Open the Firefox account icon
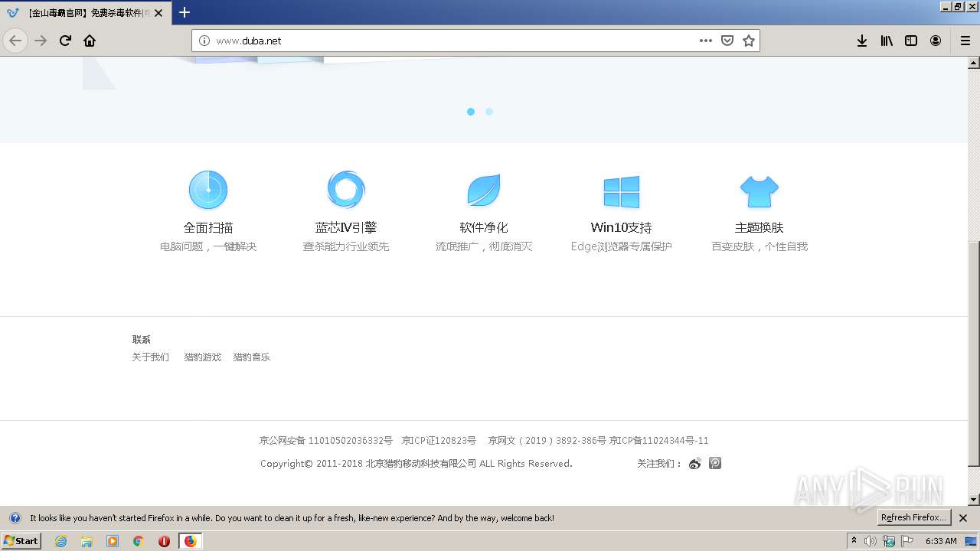This screenshot has height=551, width=980. click(x=936, y=41)
